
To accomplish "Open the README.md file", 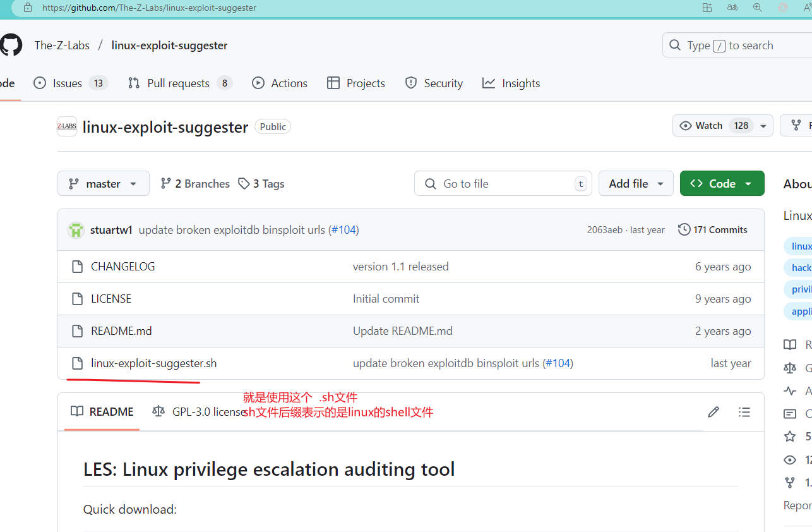I will [121, 331].
